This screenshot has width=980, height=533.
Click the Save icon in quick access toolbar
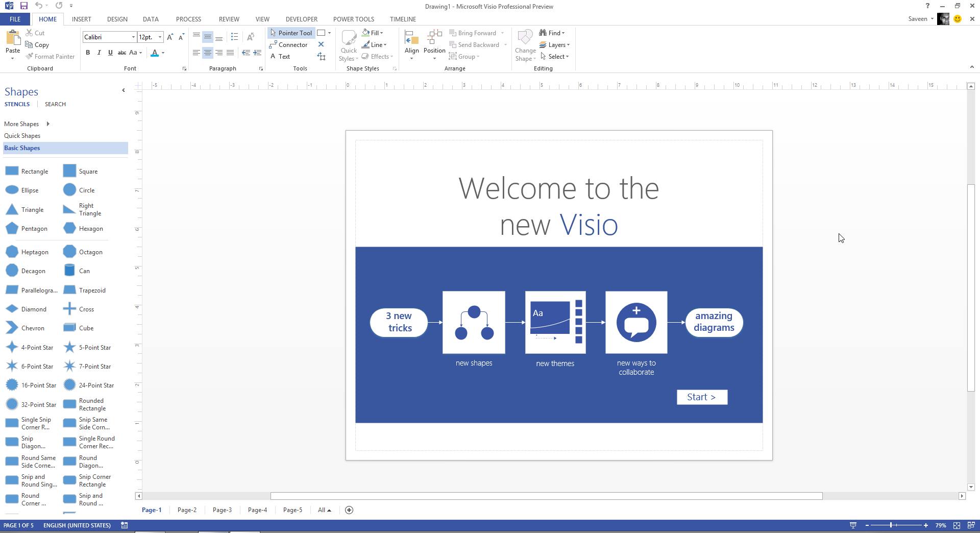[x=23, y=6]
